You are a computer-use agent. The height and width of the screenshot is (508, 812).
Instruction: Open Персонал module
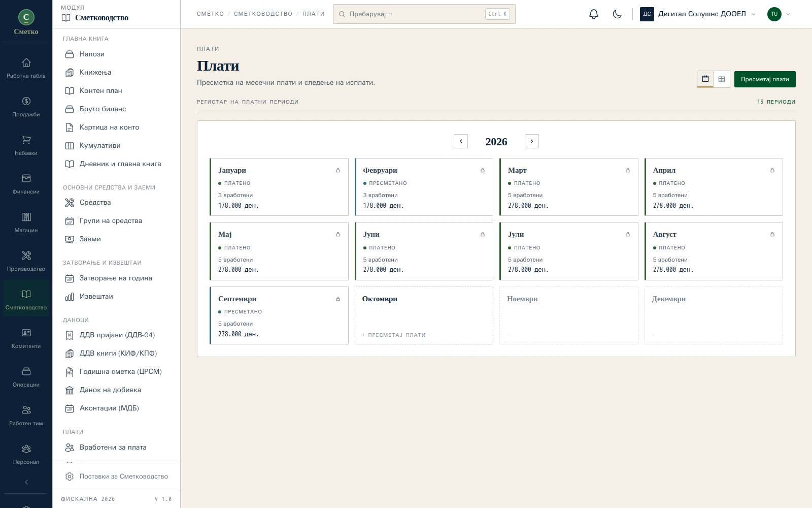coord(26,455)
